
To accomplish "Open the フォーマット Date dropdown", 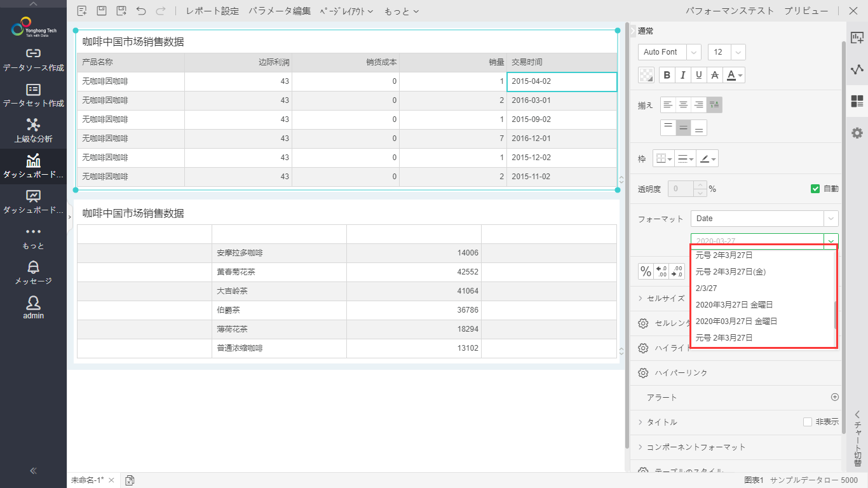I will [x=764, y=219].
